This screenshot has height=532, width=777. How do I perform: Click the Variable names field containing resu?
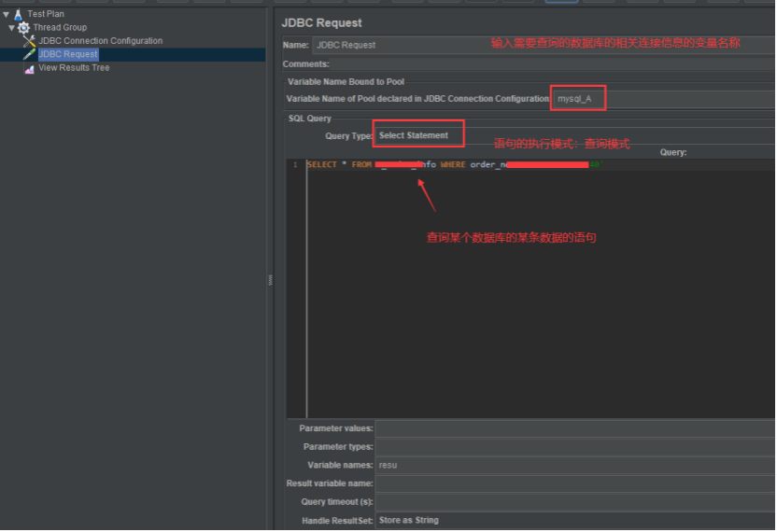(574, 465)
